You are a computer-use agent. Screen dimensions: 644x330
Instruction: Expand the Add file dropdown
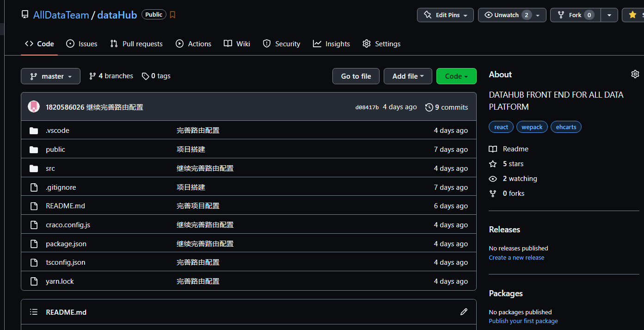408,76
